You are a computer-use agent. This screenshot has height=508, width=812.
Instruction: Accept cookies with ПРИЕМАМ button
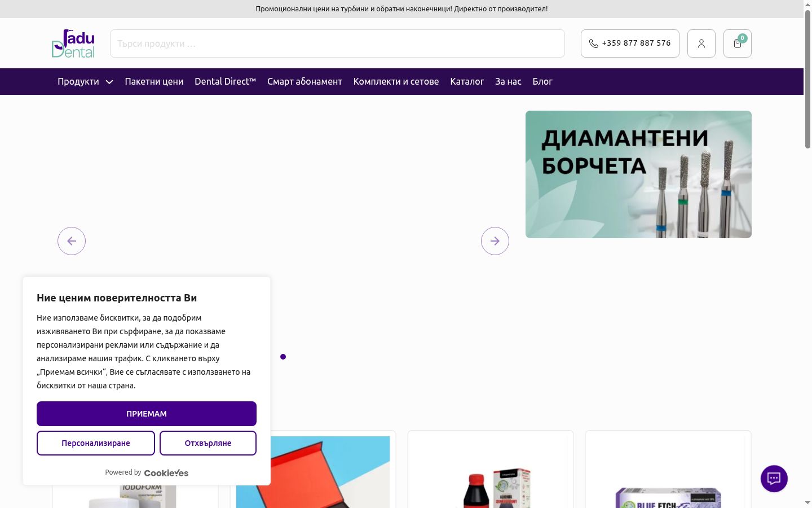point(147,414)
